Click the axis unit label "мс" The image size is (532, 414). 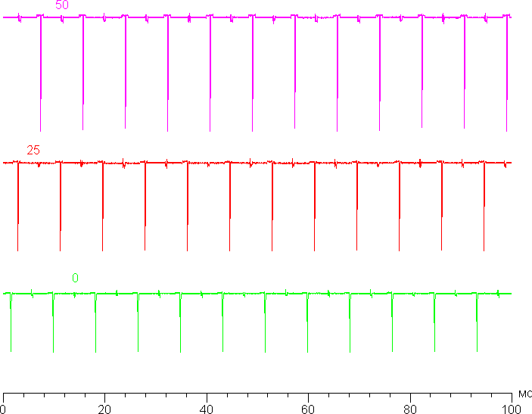tap(525, 394)
